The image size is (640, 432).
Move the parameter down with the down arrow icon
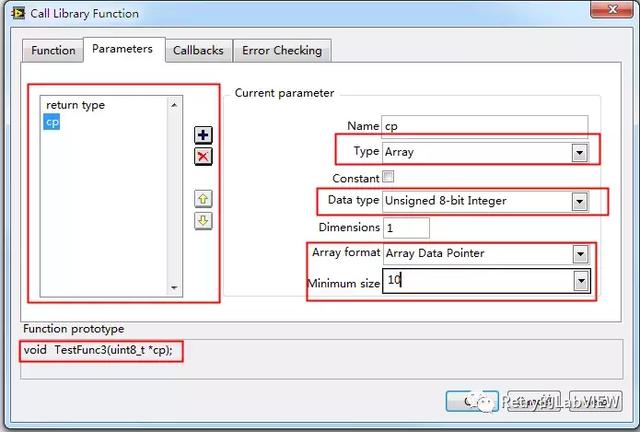point(203,220)
